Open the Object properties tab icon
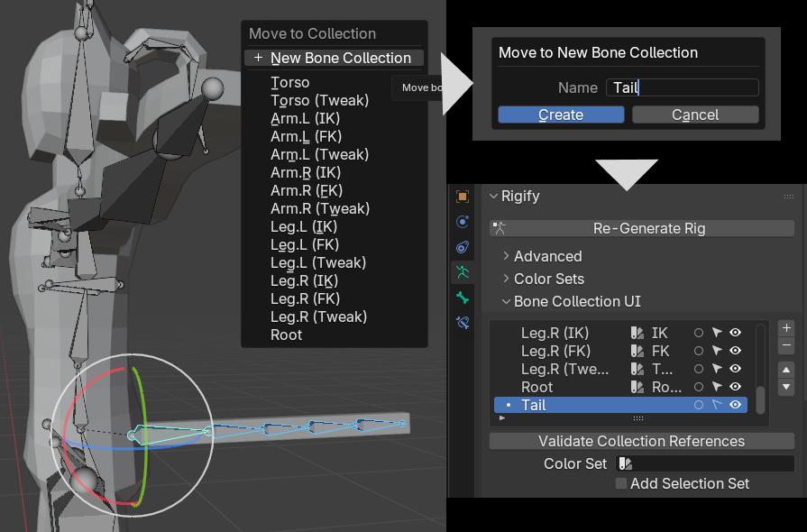Screen dimensions: 807x532 tap(463, 197)
